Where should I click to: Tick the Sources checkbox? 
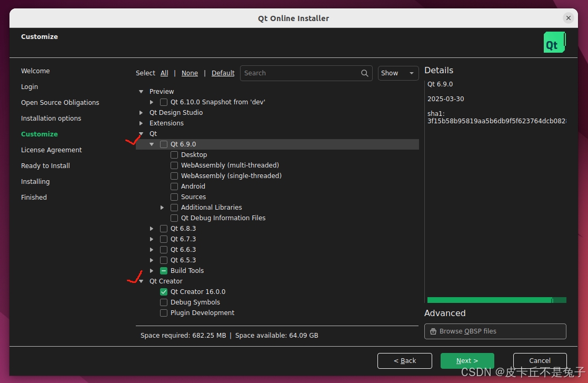(174, 197)
